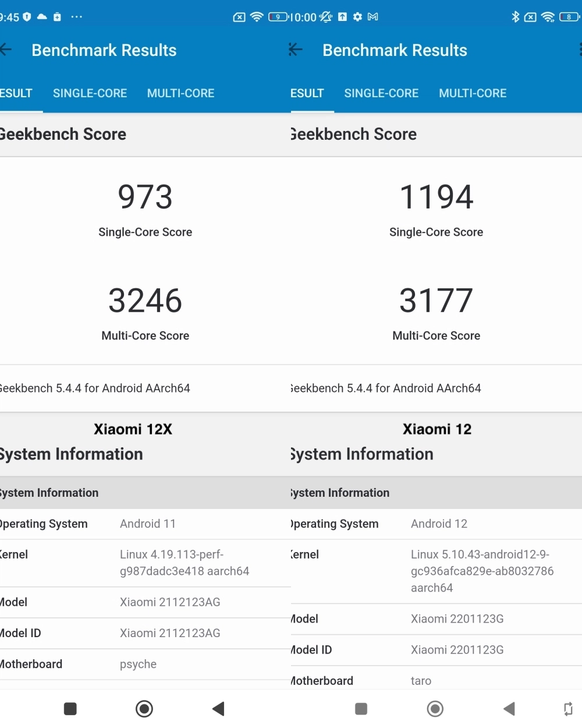Screen dimensions: 582x728
Task: Tap the Single-Core Score label under 973
Action: pyautogui.click(x=145, y=232)
